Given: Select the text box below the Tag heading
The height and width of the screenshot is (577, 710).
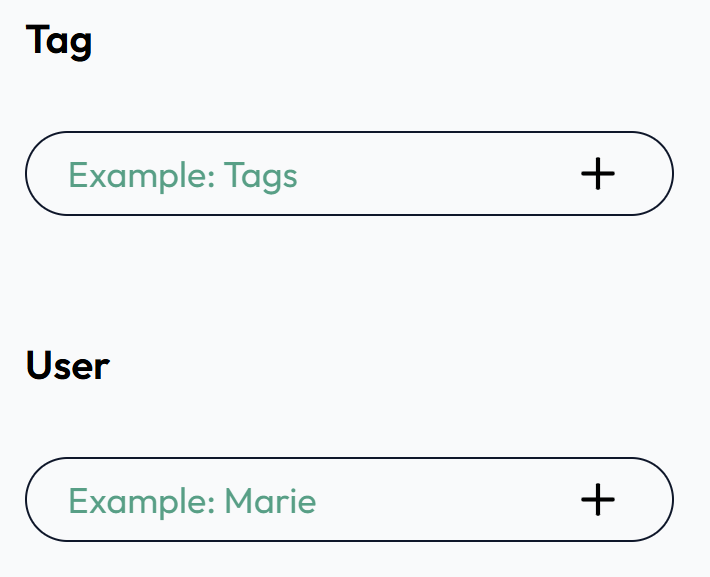Looking at the screenshot, I should tap(300, 174).
